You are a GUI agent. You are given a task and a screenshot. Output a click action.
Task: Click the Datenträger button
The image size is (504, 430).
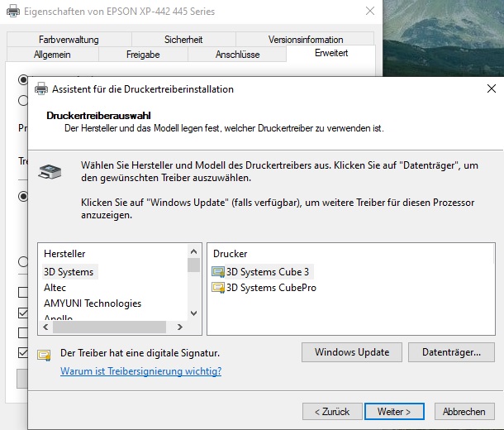(x=451, y=352)
